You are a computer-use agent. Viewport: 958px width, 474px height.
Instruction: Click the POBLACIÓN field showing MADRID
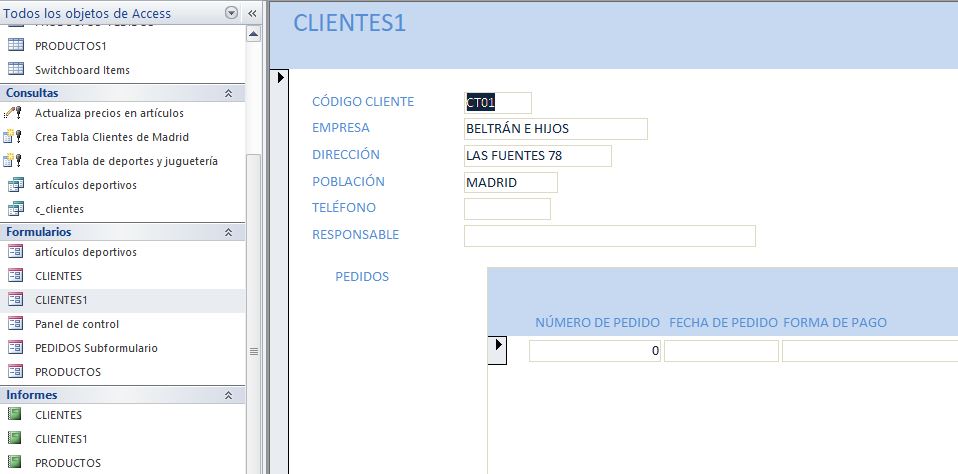pos(511,182)
